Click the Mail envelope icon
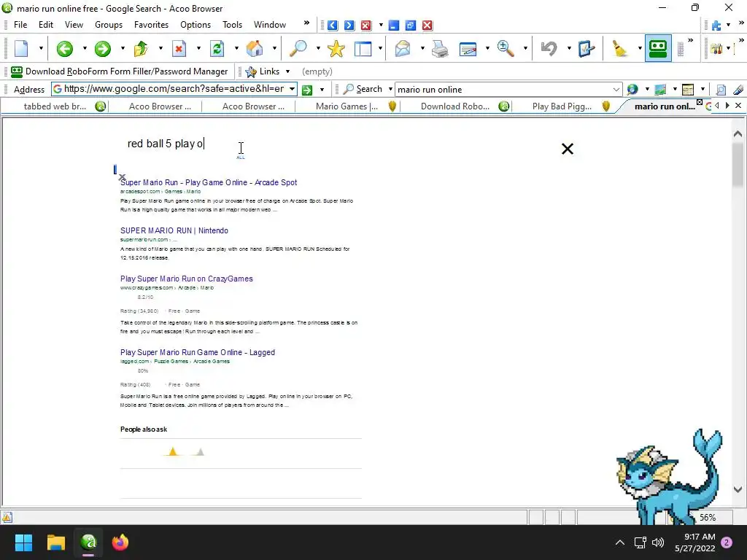This screenshot has width=747, height=560. tap(403, 49)
